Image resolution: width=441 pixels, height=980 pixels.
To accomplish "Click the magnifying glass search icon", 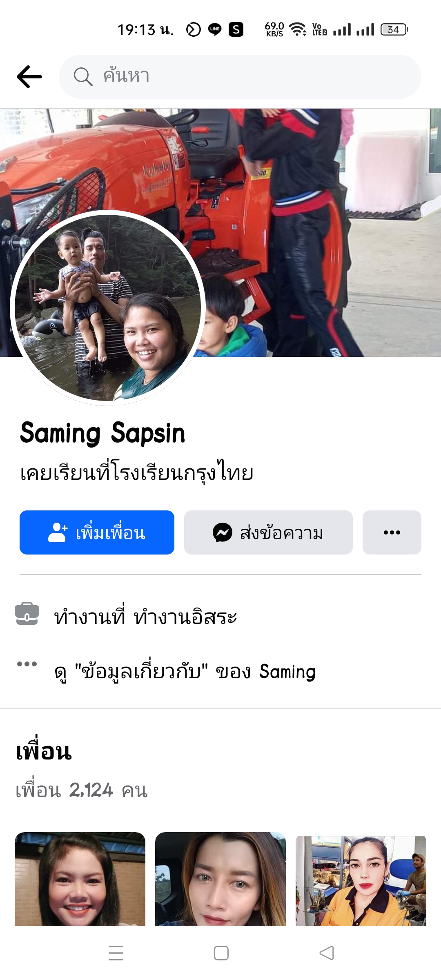I will coord(83,77).
